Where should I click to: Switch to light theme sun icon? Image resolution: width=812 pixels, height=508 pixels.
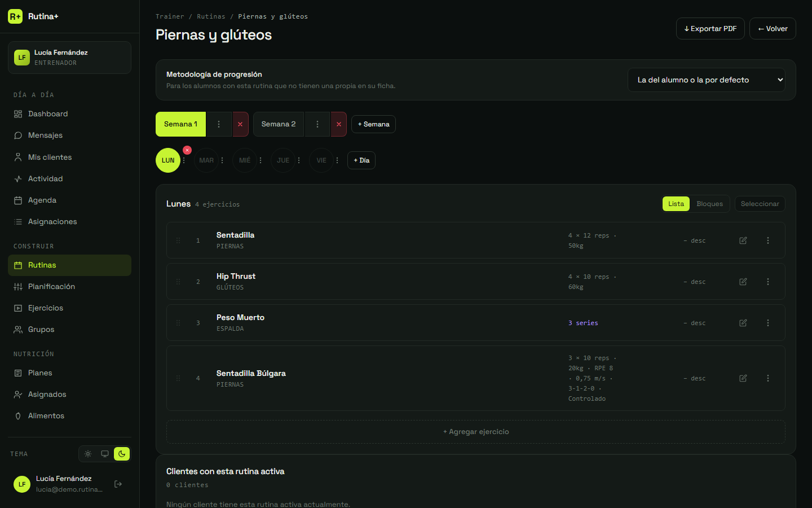[x=88, y=454]
